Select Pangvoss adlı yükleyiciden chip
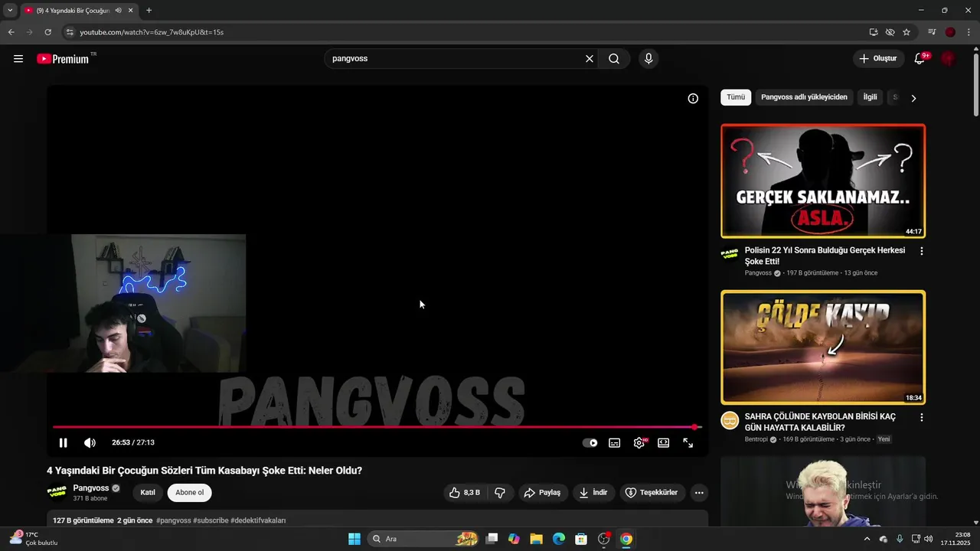This screenshot has width=980, height=551. (x=804, y=97)
